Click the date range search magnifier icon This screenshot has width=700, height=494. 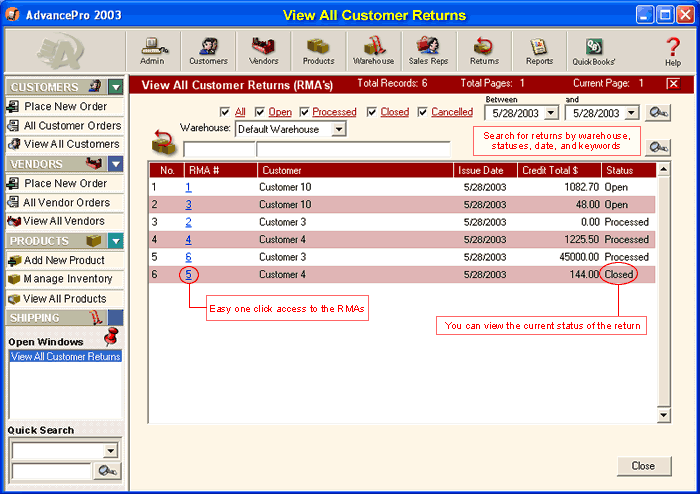658,113
